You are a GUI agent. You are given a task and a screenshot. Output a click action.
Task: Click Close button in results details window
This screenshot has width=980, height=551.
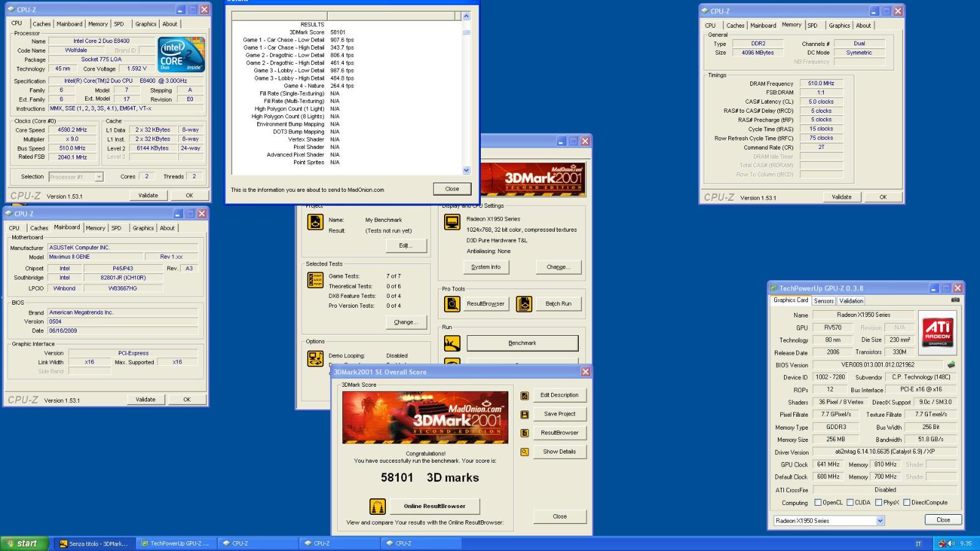(x=452, y=189)
